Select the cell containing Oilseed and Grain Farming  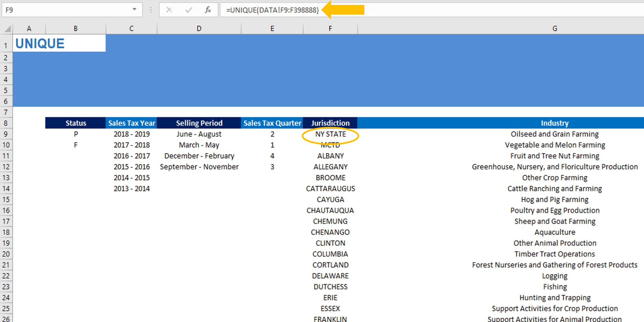(554, 134)
